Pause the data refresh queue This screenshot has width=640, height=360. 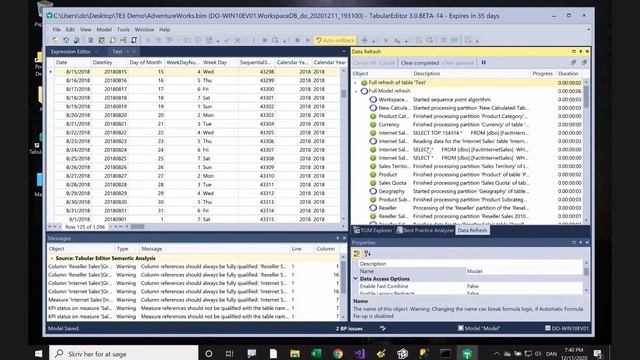click(x=483, y=62)
